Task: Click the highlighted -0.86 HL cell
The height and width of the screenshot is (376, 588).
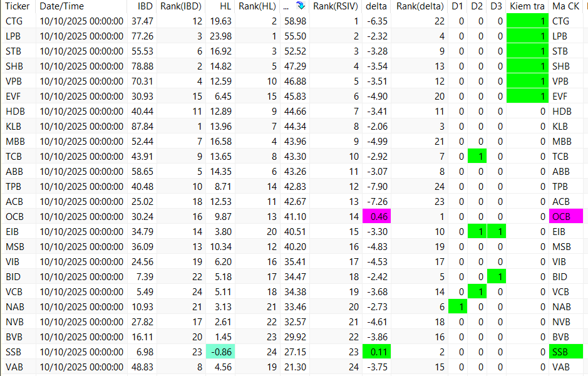Action: click(220, 352)
